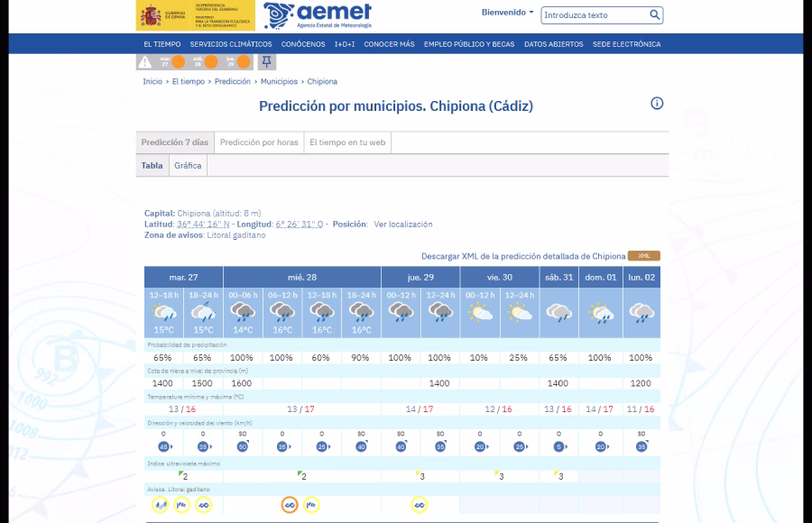This screenshot has height=523, width=812.
Task: Click the AEMET logo
Action: 318,16
